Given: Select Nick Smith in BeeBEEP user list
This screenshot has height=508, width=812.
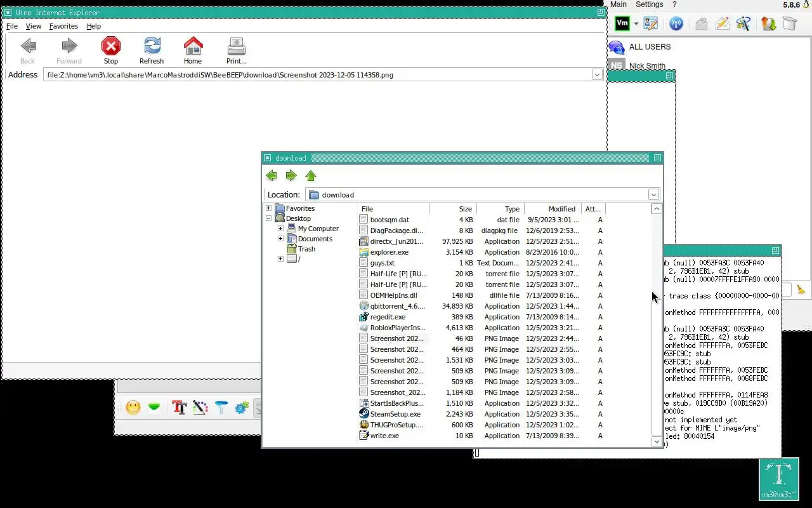Looking at the screenshot, I should coord(647,66).
